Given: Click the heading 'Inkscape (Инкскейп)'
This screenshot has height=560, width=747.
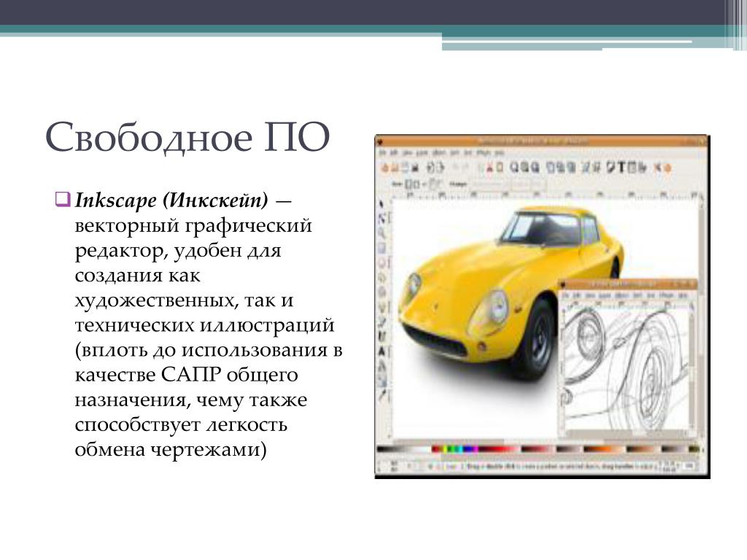Looking at the screenshot, I should tap(171, 200).
